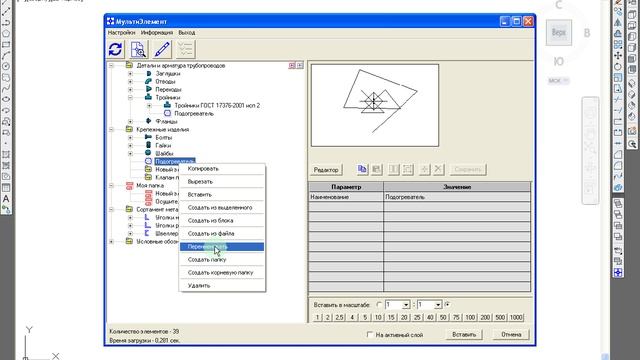Choose Вырезать in the context menu
640x360 pixels.
(x=222, y=182)
